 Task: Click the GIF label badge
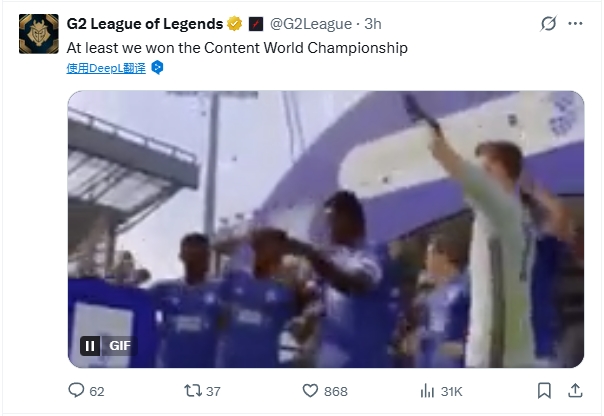point(119,346)
